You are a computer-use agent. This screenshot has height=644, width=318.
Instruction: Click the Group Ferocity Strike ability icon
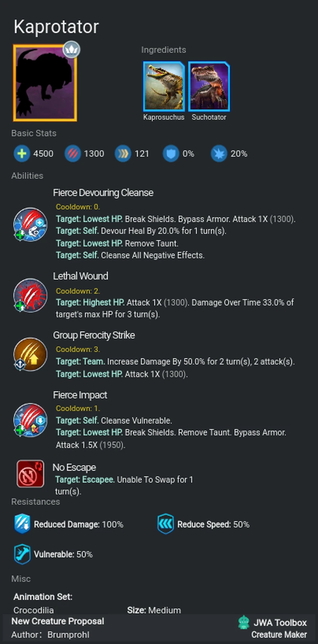click(30, 354)
